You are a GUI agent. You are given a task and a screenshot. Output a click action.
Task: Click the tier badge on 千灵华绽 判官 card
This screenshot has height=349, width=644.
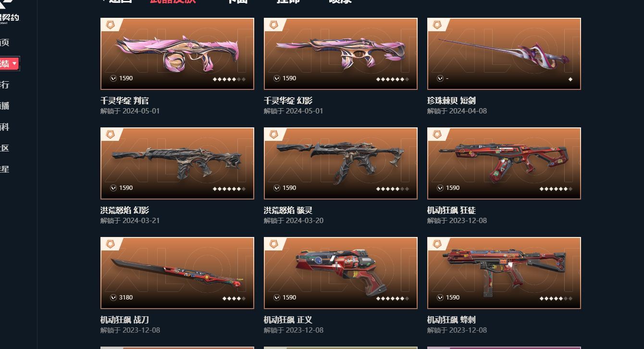[x=111, y=25]
